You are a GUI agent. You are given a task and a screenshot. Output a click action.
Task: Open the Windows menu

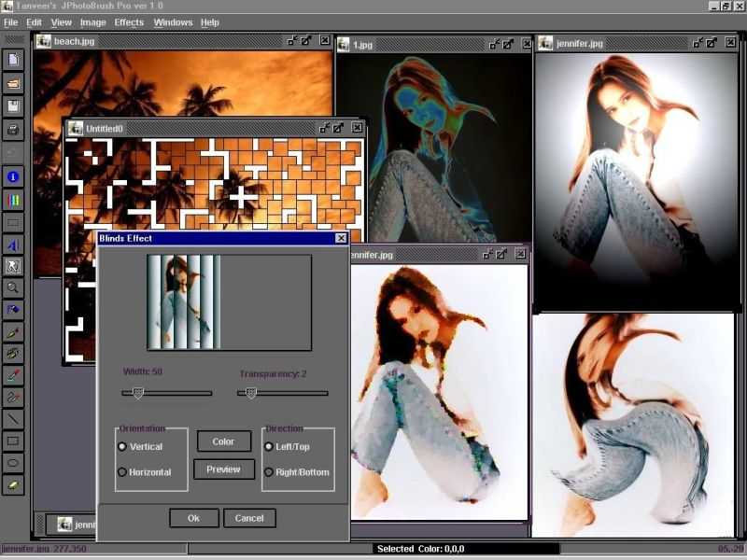(173, 22)
